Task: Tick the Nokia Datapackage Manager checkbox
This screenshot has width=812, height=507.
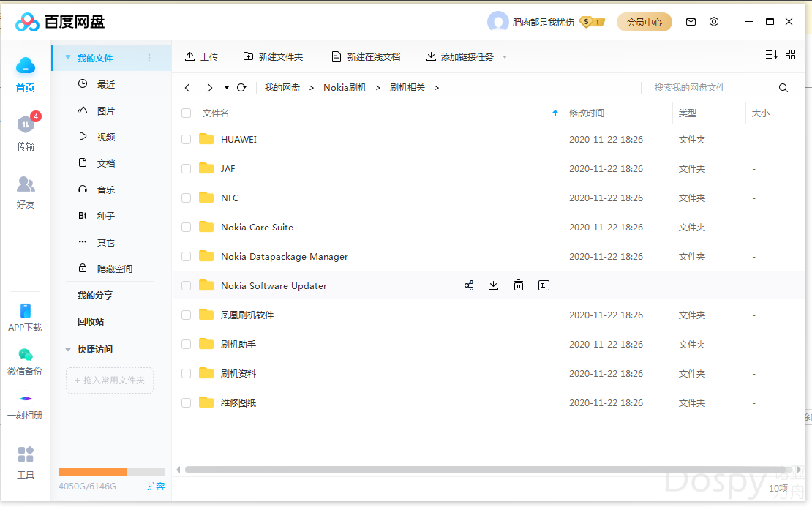Action: click(x=187, y=256)
